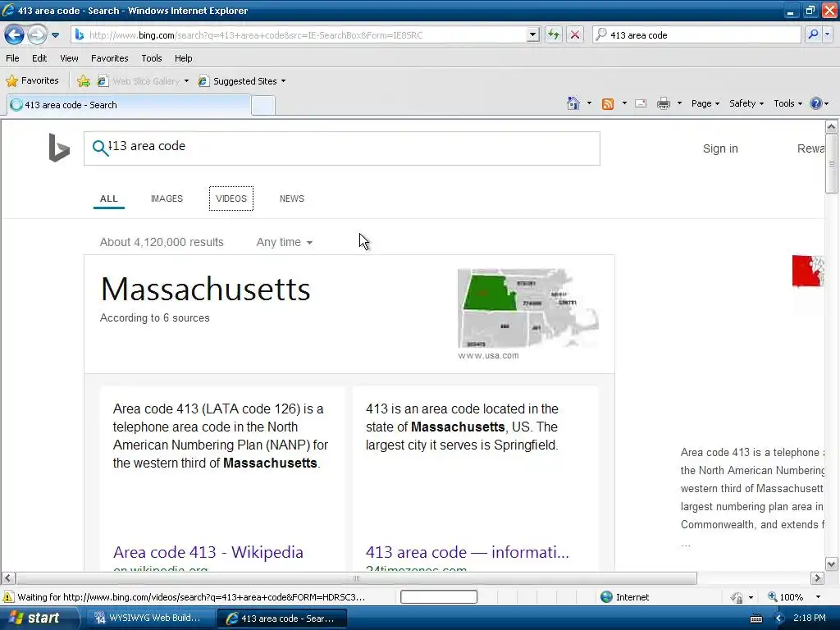
Task: Click the Internet zone globe icon
Action: [606, 597]
